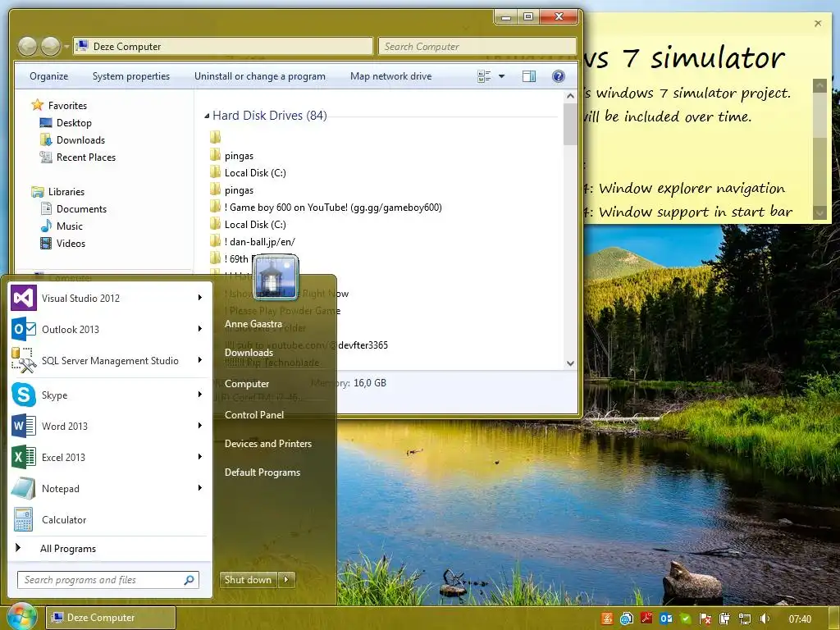840x630 pixels.
Task: Click the Windows Start orb
Action: pyautogui.click(x=21, y=617)
